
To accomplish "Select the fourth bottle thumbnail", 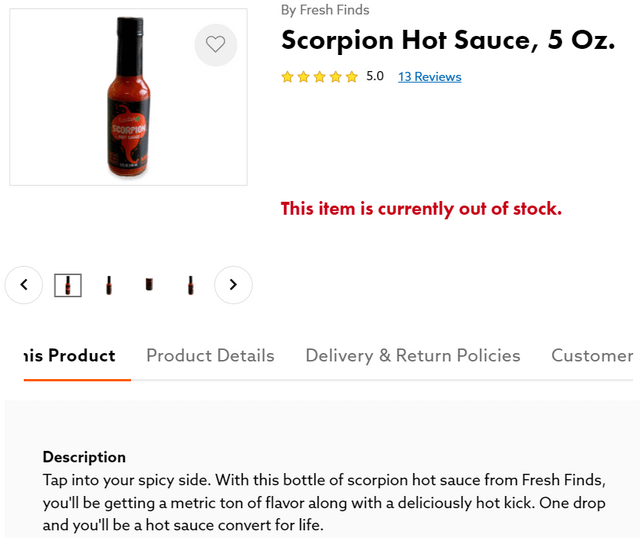I will [190, 285].
